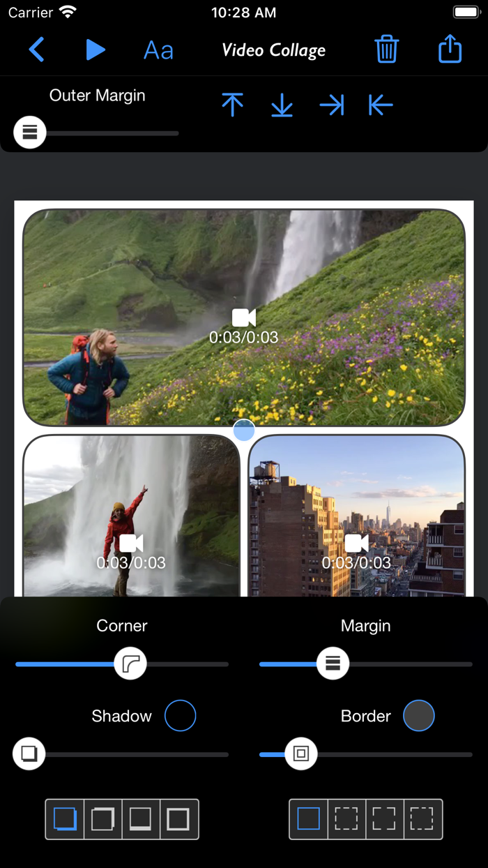The image size is (488, 868).
Task: Tap the Shadow label
Action: [x=122, y=716]
